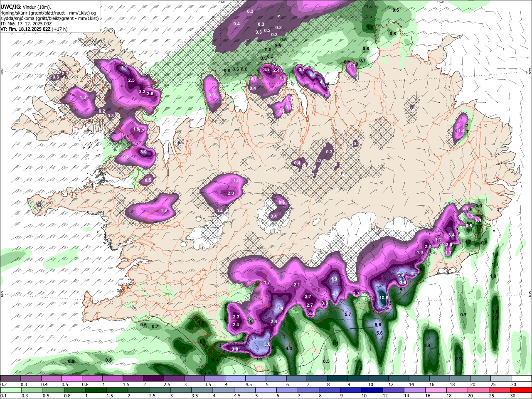Click the bright red swatch ending the rain legend
Screen dimensions: 532x399
pyautogui.click(x=521, y=390)
